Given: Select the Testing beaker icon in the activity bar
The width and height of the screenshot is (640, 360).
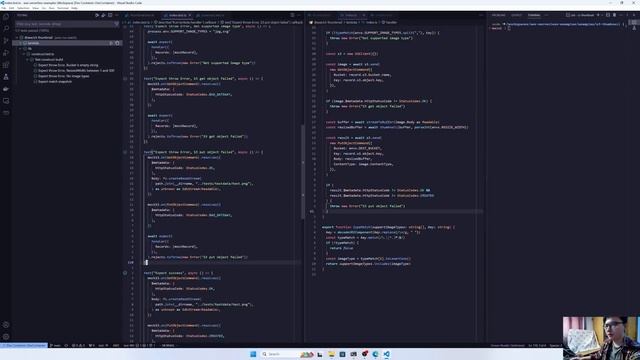Looking at the screenshot, I should coord(6,77).
